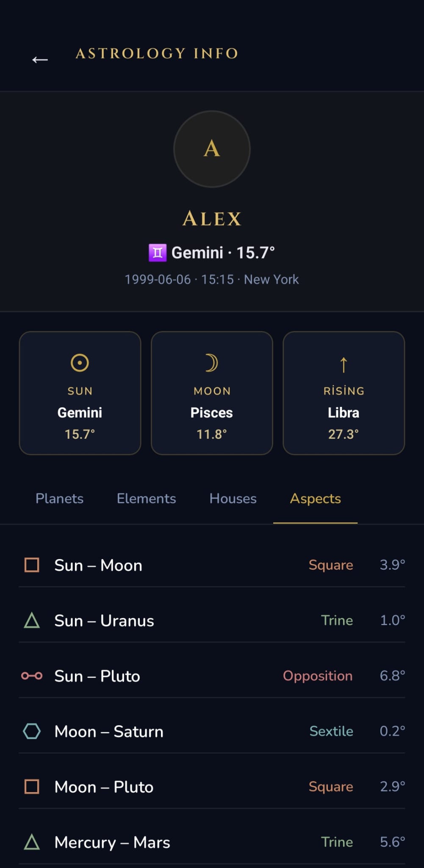Tap the square icon beside Sun – Moon
Screen dimensions: 424x868
32,565
